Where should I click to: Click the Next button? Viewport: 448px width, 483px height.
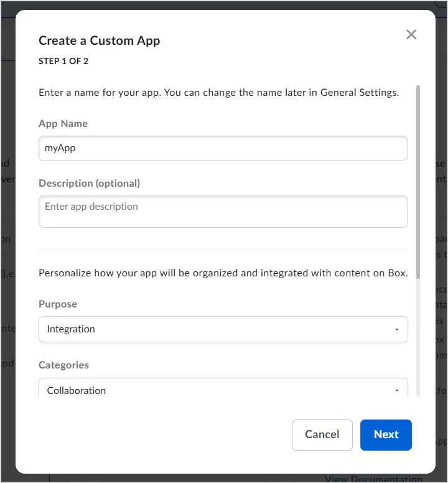coord(386,434)
